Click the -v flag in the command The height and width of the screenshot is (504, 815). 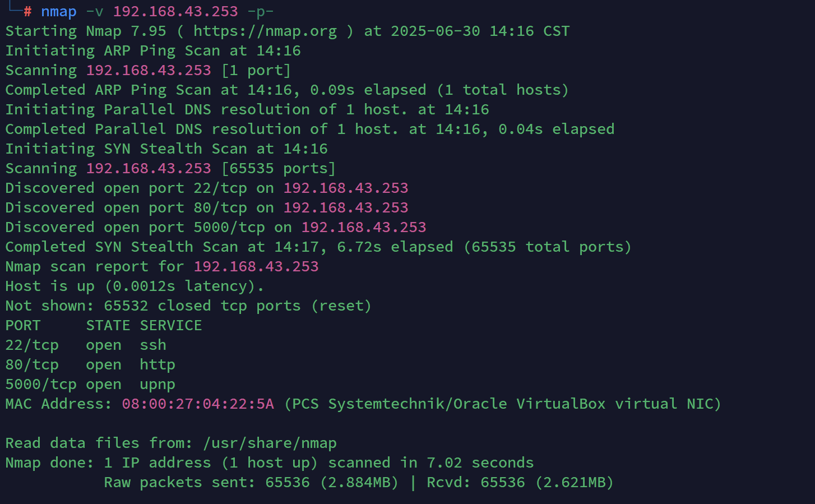coord(94,12)
